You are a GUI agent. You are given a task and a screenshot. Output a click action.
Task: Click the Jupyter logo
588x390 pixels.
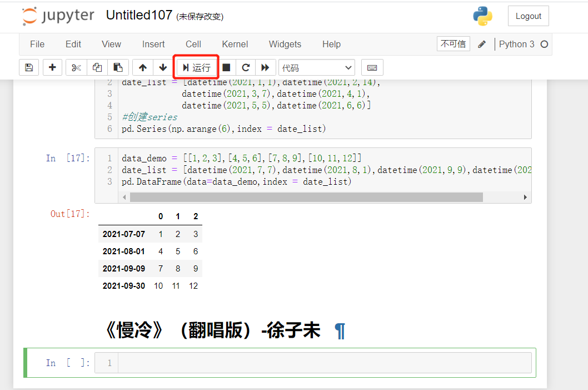pyautogui.click(x=58, y=16)
